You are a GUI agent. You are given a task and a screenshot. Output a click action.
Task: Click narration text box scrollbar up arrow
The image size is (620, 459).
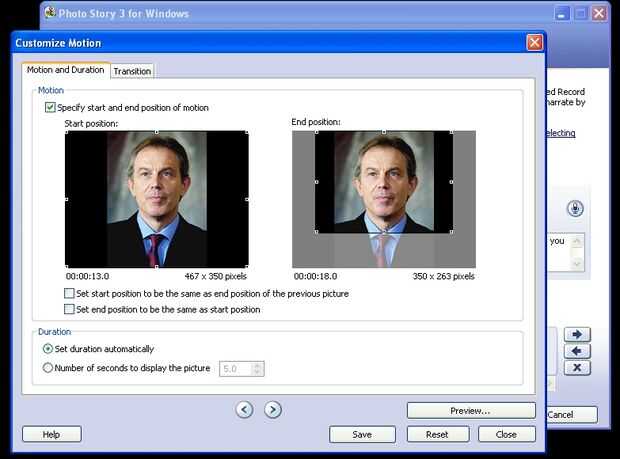point(577,241)
